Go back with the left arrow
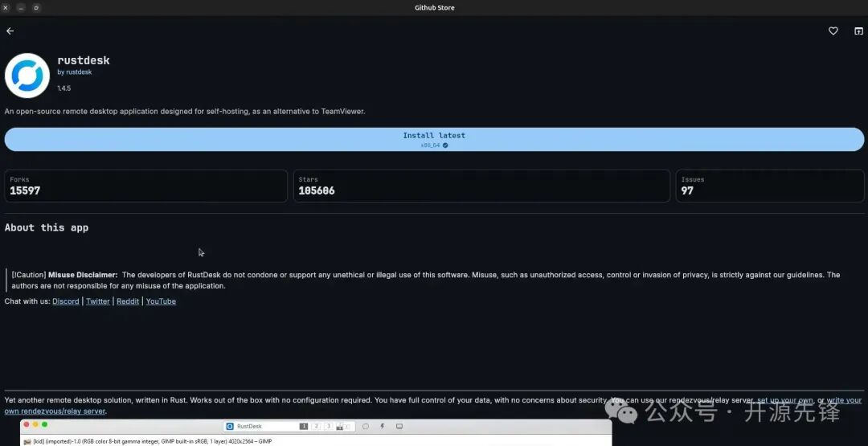The image size is (868, 446). tap(10, 31)
